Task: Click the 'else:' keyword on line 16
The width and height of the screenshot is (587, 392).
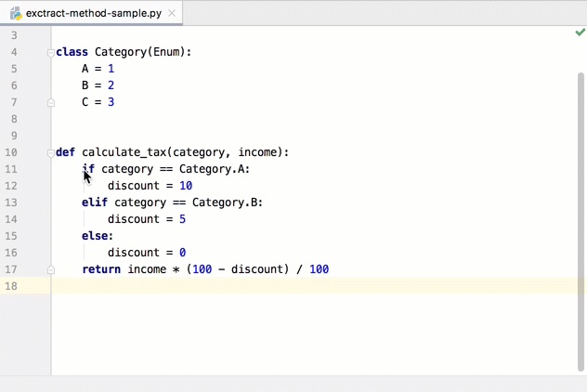Action: tap(98, 236)
